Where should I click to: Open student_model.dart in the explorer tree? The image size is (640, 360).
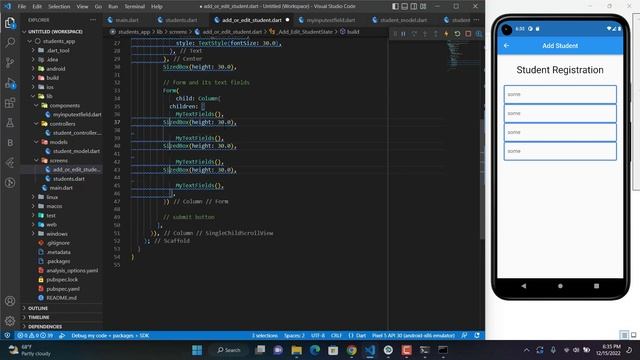click(x=76, y=151)
